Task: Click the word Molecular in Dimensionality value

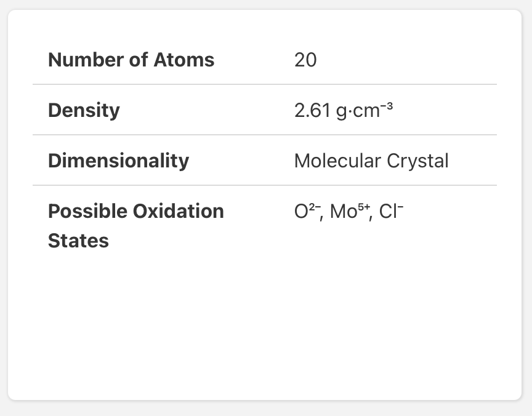Action: tap(337, 161)
